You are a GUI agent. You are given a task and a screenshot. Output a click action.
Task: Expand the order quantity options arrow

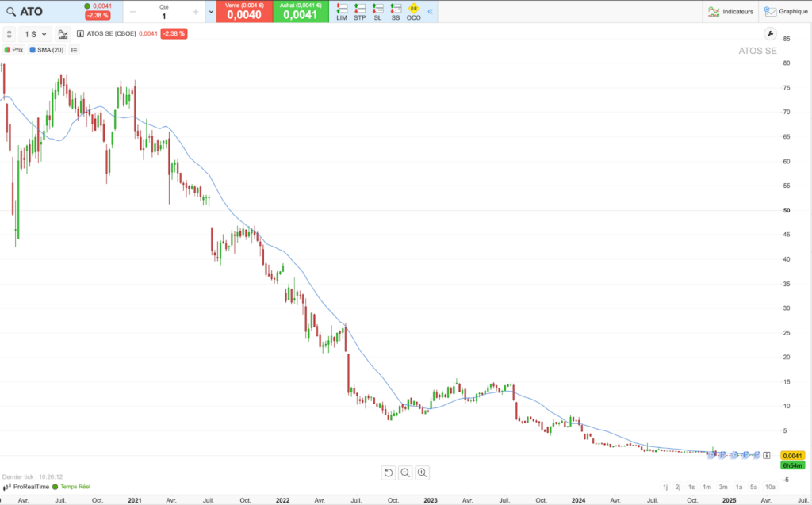(211, 12)
